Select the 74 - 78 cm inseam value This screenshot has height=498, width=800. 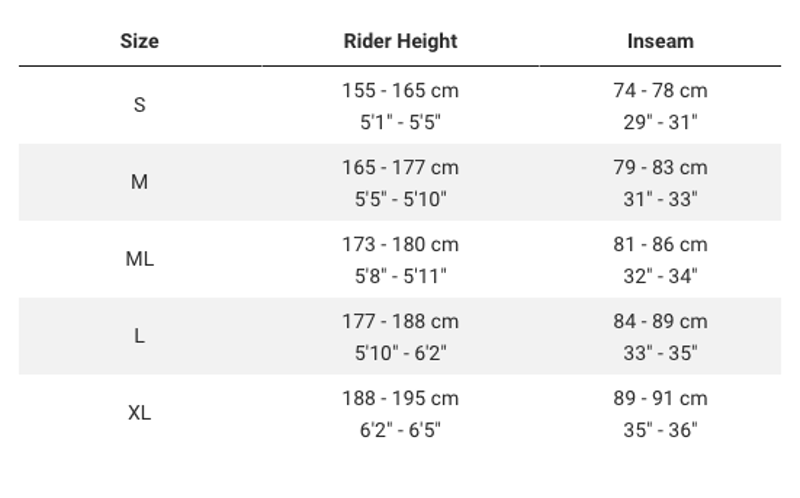660,90
